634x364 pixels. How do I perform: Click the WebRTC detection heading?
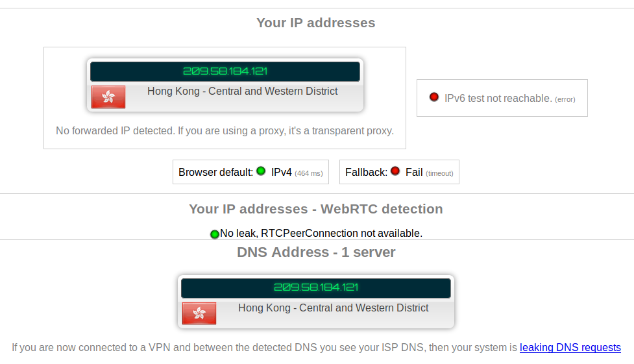[316, 209]
